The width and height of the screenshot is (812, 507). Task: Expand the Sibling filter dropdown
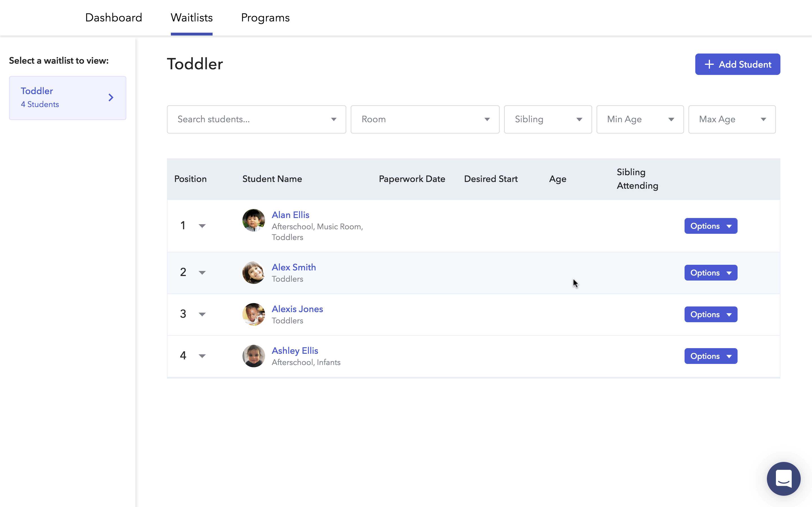(548, 119)
